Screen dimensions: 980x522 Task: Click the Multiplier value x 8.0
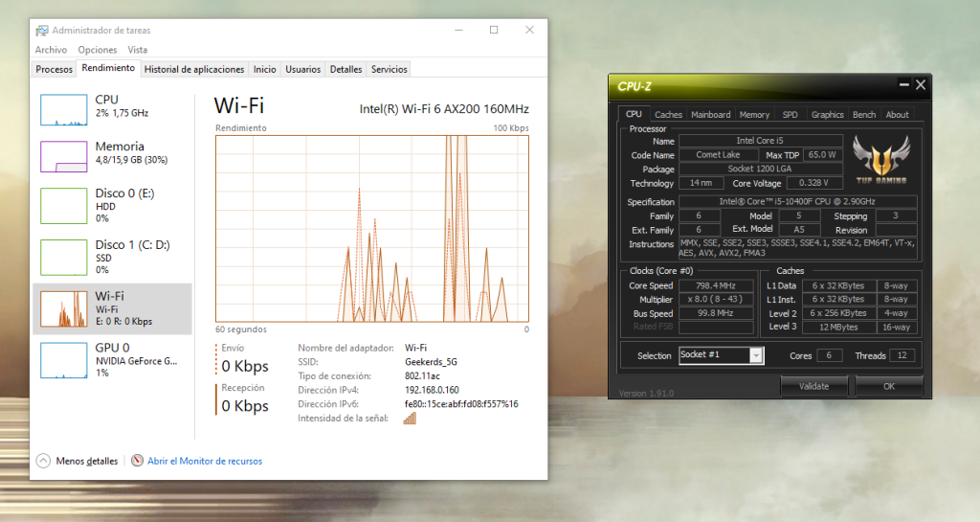coord(716,300)
